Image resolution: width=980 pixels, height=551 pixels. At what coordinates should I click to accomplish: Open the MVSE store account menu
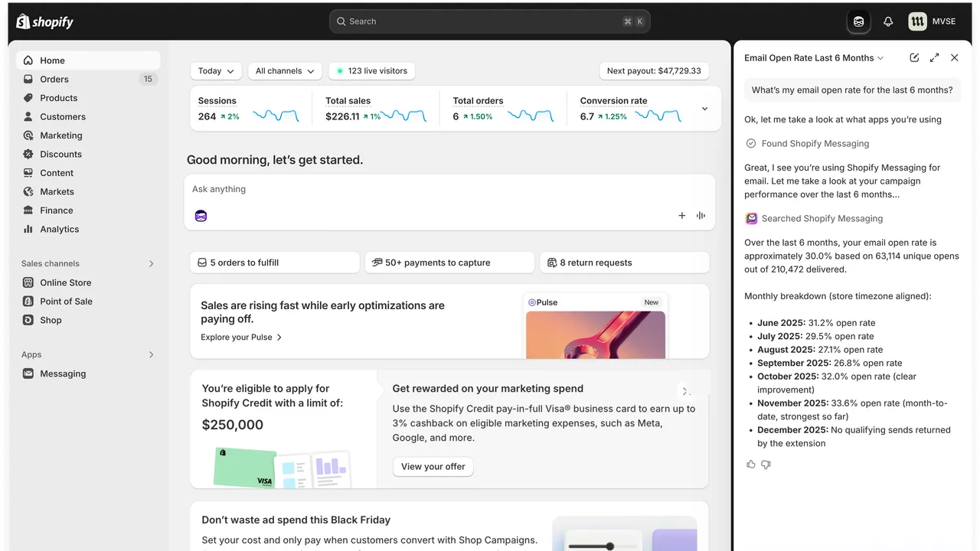click(x=933, y=21)
